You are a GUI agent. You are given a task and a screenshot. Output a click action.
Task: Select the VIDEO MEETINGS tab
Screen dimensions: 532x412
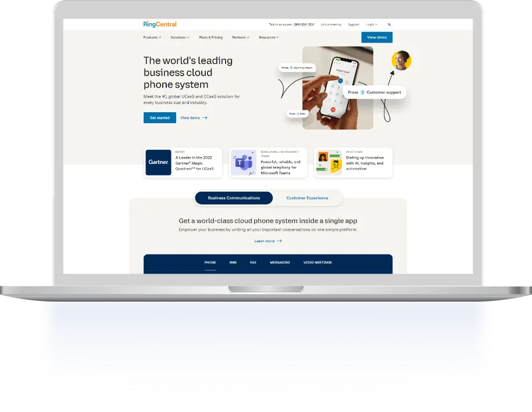tap(317, 263)
